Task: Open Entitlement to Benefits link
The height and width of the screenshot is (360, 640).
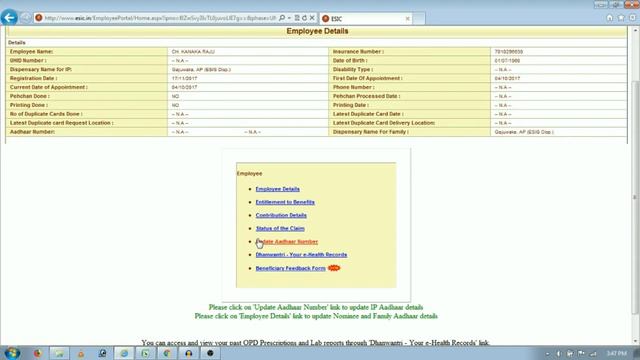Action: tap(285, 202)
